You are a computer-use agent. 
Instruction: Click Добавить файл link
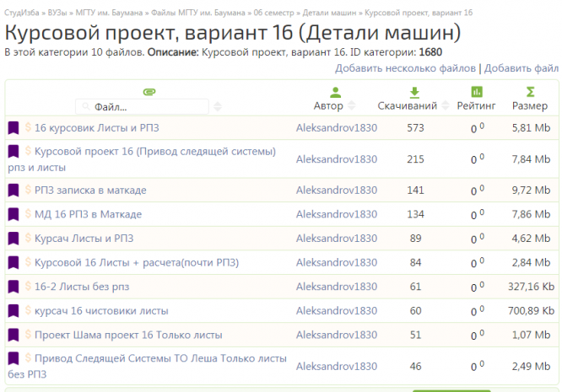pos(521,68)
